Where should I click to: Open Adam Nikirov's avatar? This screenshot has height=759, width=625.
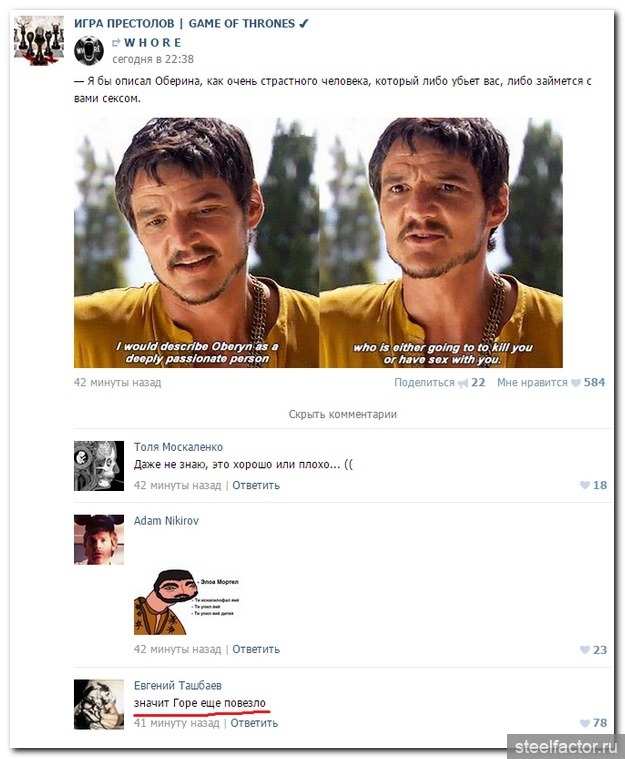click(x=99, y=539)
